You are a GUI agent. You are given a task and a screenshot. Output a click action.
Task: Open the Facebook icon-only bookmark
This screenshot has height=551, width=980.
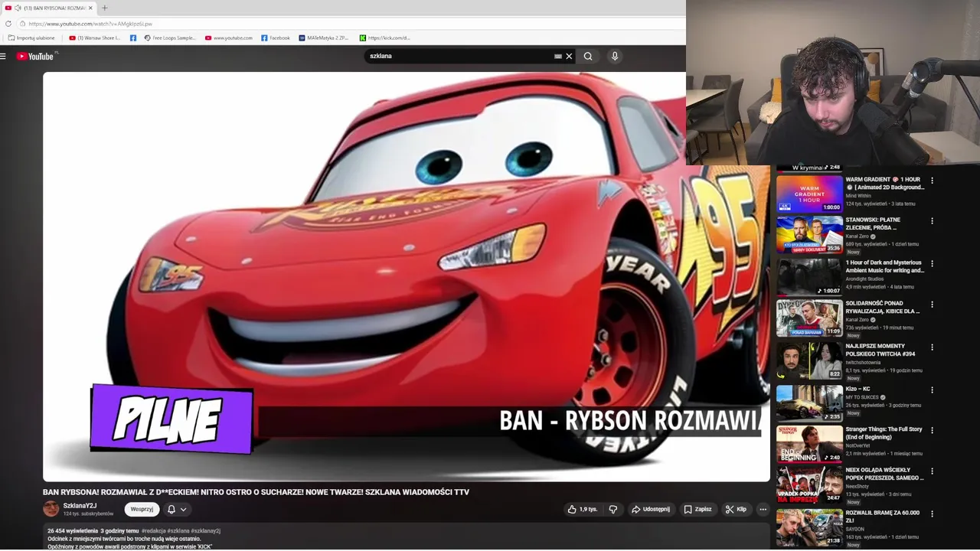point(133,37)
